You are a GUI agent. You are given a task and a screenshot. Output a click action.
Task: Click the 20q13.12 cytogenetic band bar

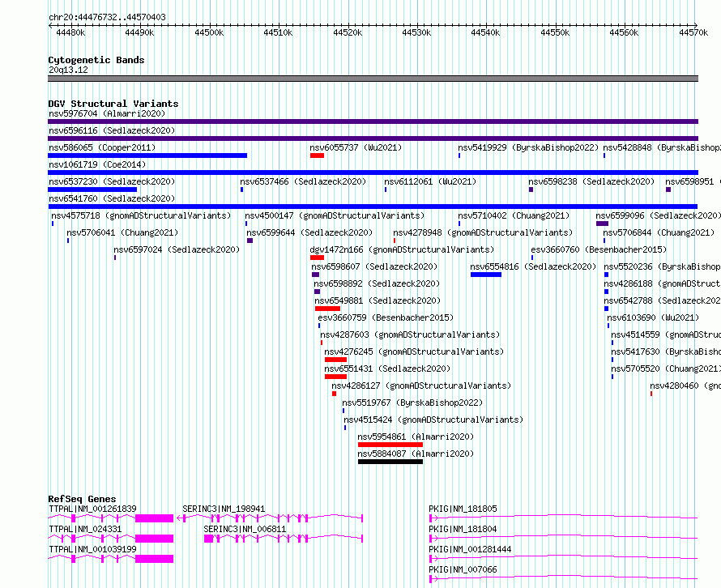373,79
